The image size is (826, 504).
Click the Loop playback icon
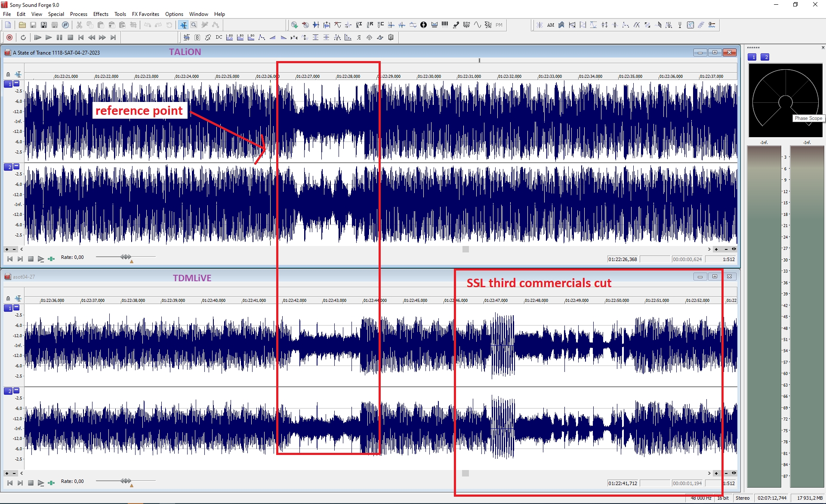(x=23, y=37)
